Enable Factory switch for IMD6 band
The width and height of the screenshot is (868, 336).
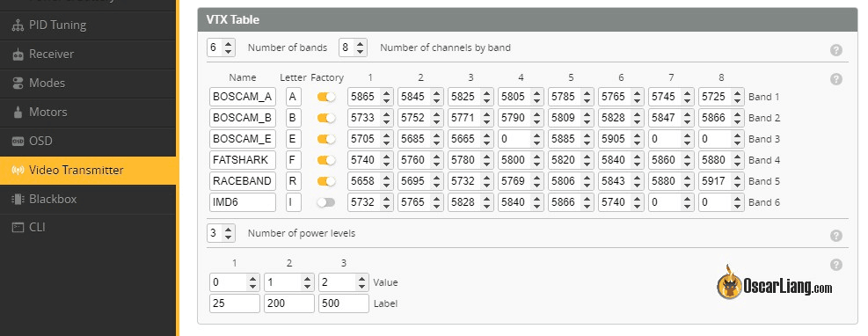tap(326, 202)
